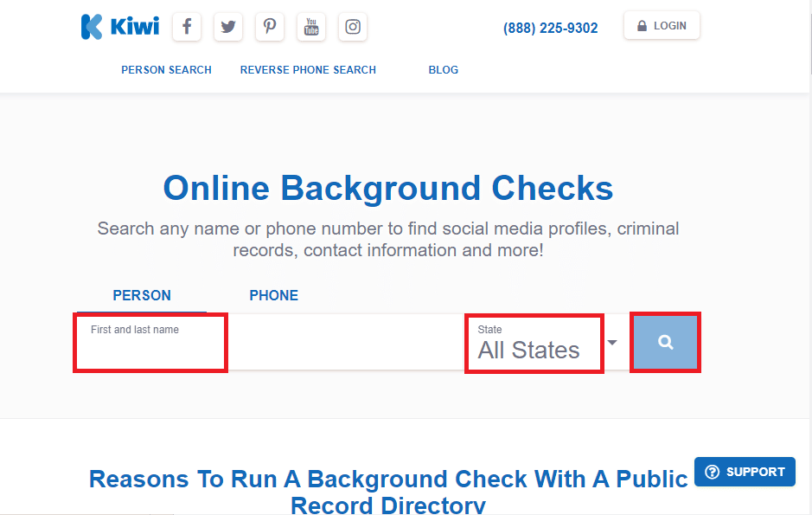Click the Kiwi logo

point(119,27)
